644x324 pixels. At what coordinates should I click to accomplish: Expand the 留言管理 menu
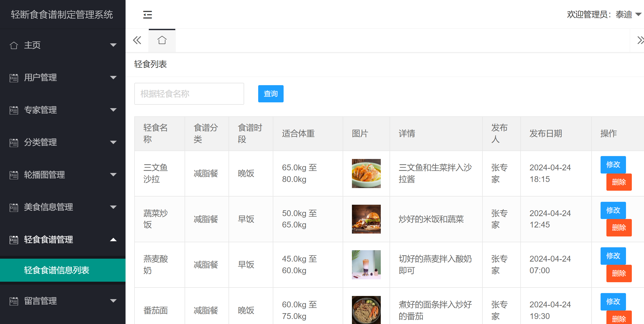(114, 301)
